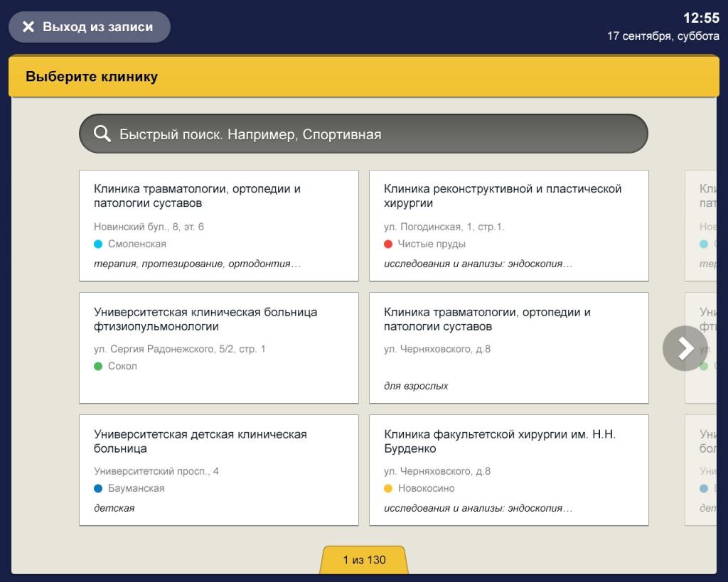Choose Университетская клиническая больница фтизиопульмонологии
728x582 pixels.
coord(218,347)
